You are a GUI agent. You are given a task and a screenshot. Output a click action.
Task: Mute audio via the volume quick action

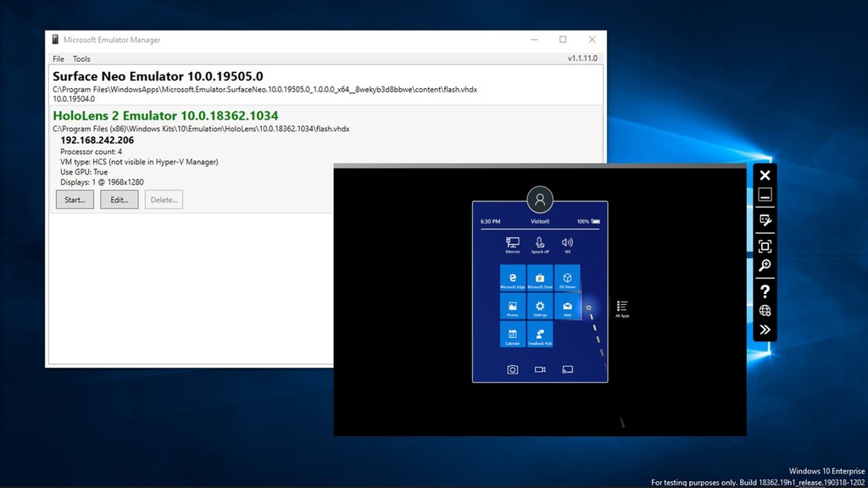566,244
